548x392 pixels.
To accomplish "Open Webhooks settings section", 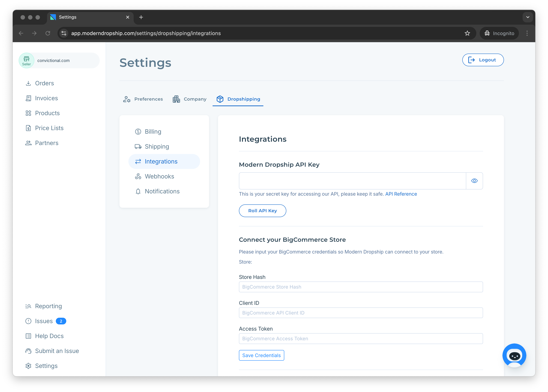I will [159, 176].
